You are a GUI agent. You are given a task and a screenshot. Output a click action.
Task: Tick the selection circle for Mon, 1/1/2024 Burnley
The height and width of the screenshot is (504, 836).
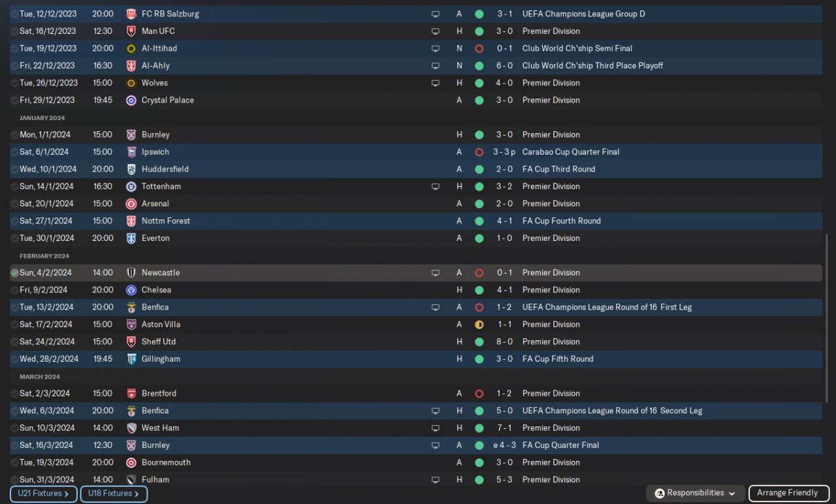[x=14, y=134]
